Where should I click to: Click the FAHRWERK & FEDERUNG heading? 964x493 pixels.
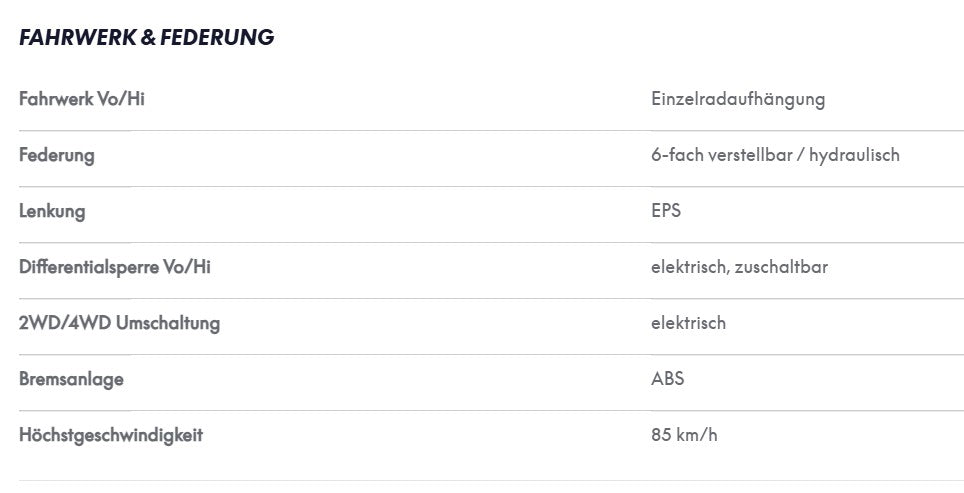tap(146, 37)
